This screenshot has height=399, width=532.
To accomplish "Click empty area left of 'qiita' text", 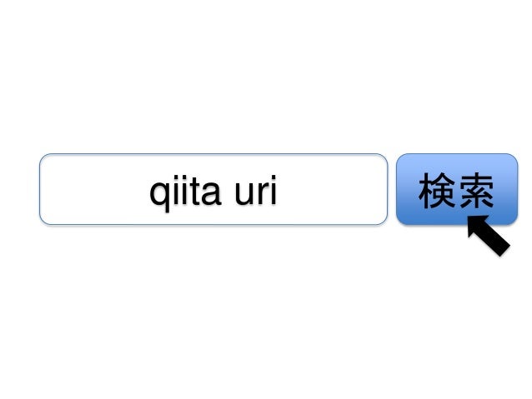I will (x=94, y=189).
